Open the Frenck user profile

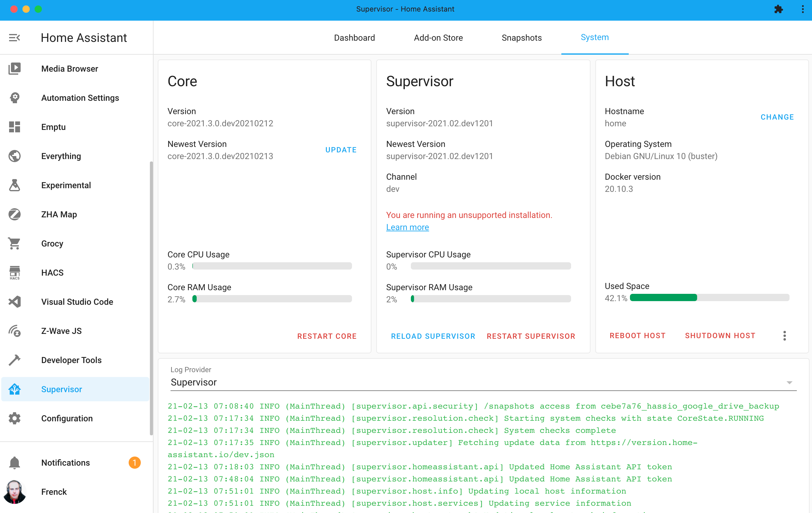pyautogui.click(x=54, y=491)
